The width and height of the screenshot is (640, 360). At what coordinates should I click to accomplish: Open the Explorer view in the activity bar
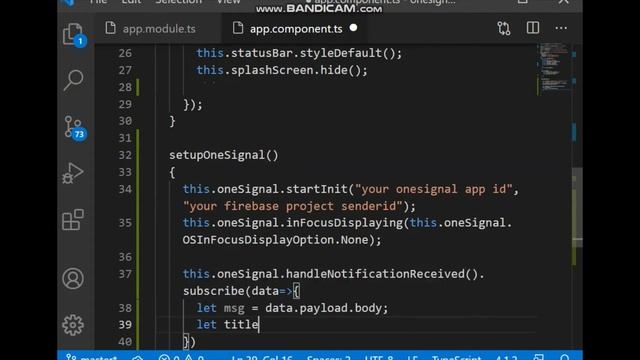(x=73, y=33)
